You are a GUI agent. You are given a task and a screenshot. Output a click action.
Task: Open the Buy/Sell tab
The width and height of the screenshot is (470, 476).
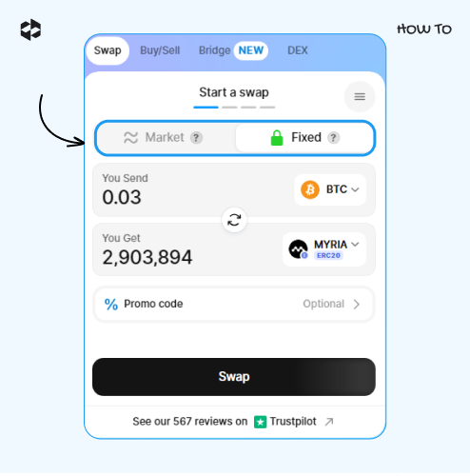coord(160,50)
